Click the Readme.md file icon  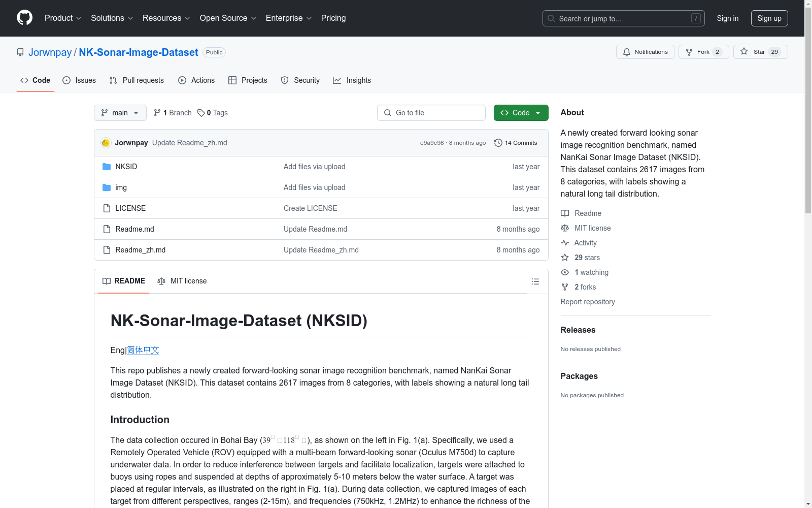point(107,229)
